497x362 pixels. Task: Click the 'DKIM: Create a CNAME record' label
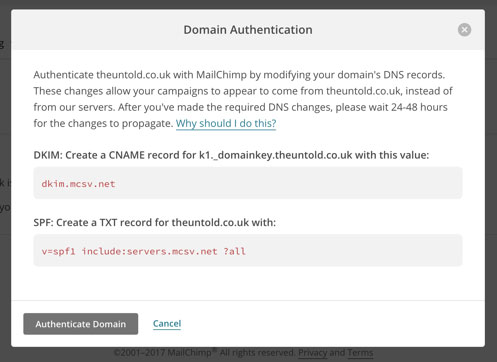tap(115, 155)
